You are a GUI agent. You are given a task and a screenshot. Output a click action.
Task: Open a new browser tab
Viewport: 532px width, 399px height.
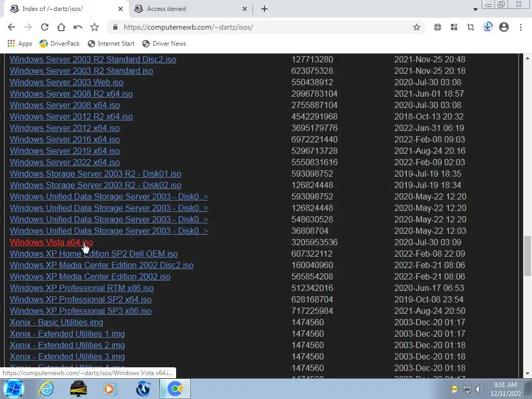coord(264,9)
